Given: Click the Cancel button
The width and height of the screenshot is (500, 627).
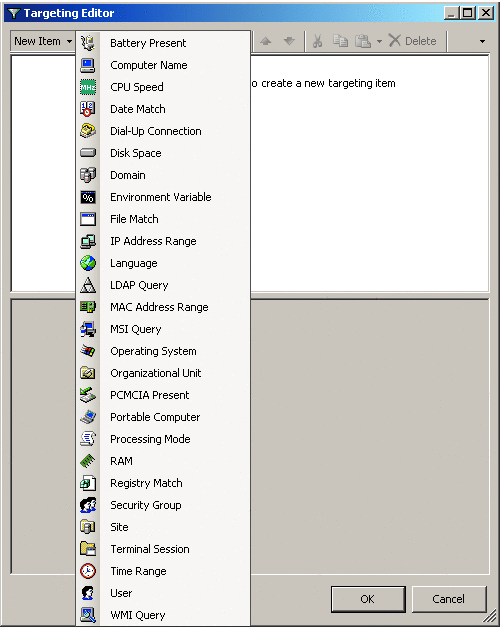Looking at the screenshot, I should 449,599.
